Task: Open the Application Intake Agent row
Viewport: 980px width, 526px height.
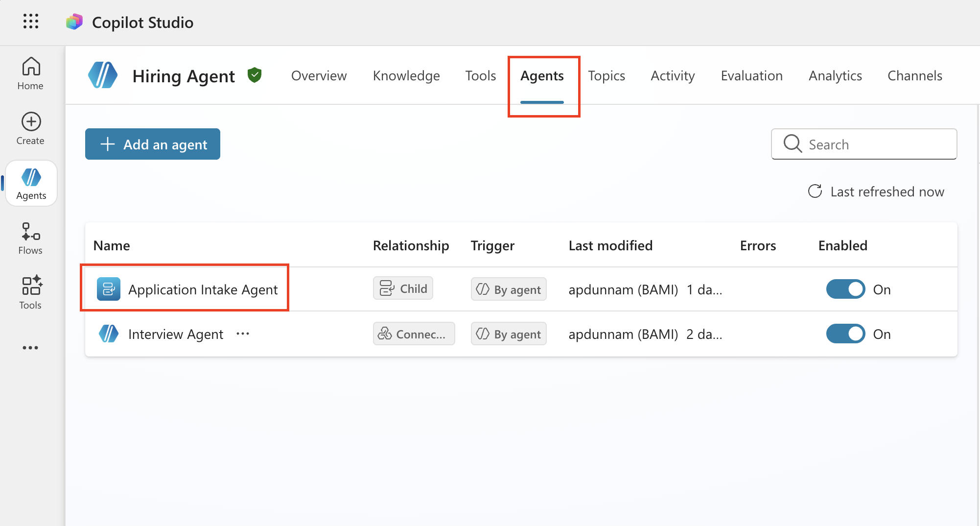Action: (203, 290)
